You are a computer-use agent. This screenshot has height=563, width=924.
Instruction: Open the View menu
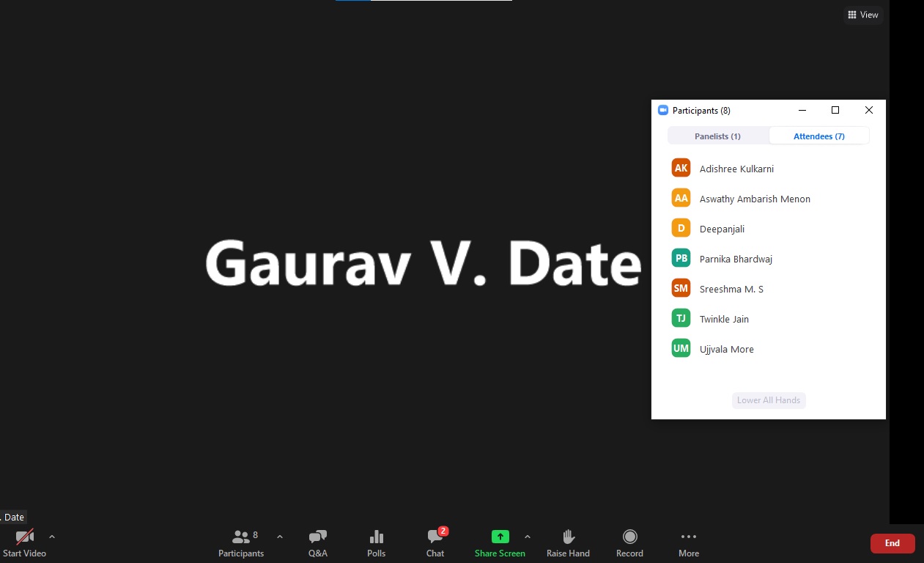[x=862, y=15]
